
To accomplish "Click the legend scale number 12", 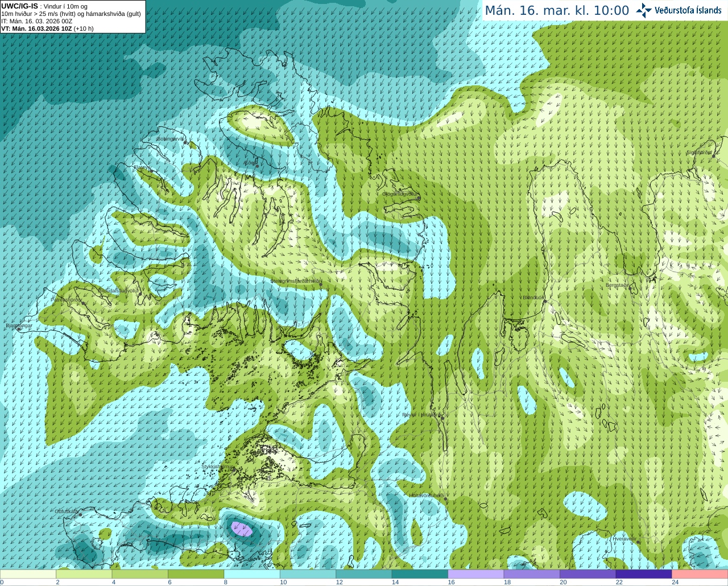I will pos(340,582).
